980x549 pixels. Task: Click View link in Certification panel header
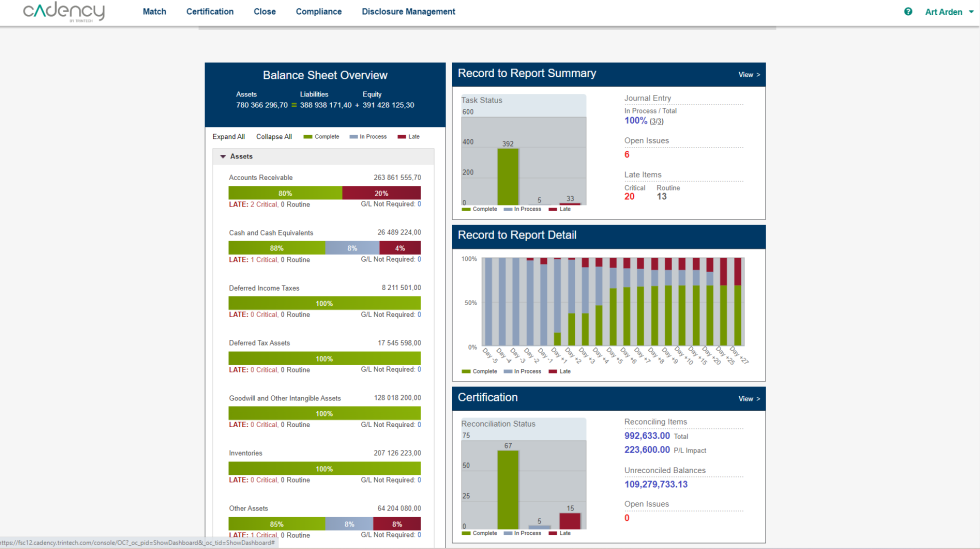click(x=749, y=398)
